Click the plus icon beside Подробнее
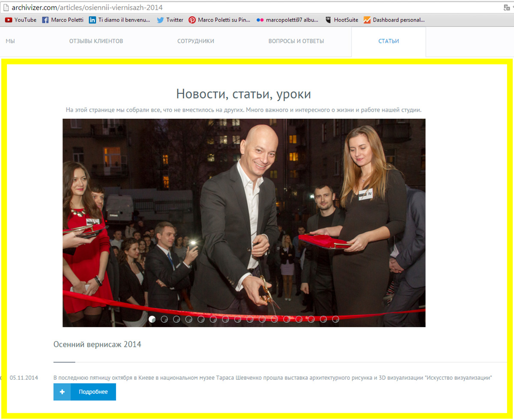Screen dimensions: 514x420 (x=62, y=392)
